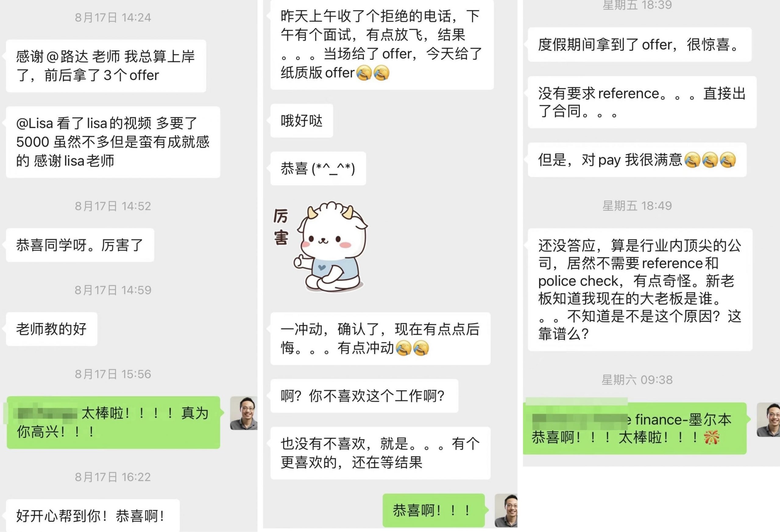Tap the emojis after 有点冲动
Viewport: 780px width, 532px height.
click(413, 348)
